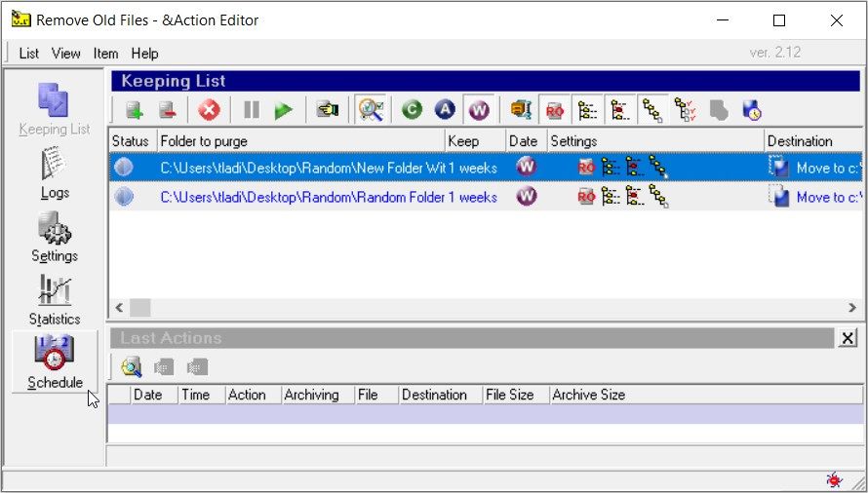The image size is (868, 493).
Task: Click the Archiving column header
Action: click(318, 395)
